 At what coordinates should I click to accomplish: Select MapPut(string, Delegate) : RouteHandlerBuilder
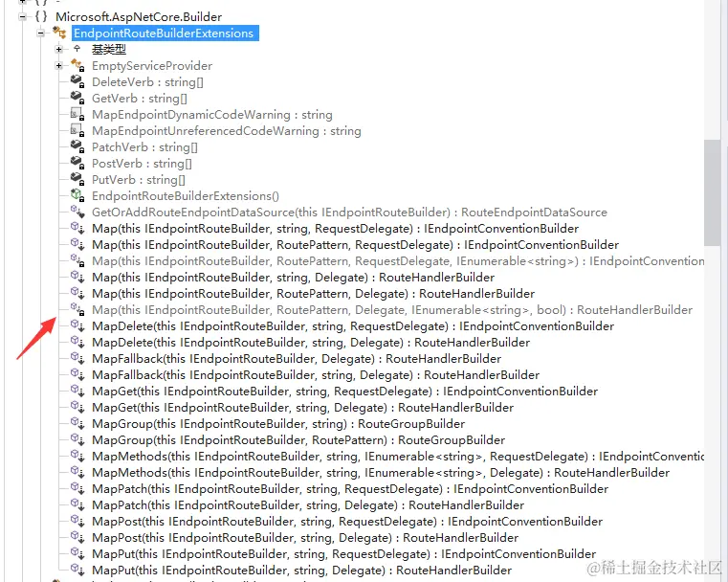pyautogui.click(x=301, y=570)
